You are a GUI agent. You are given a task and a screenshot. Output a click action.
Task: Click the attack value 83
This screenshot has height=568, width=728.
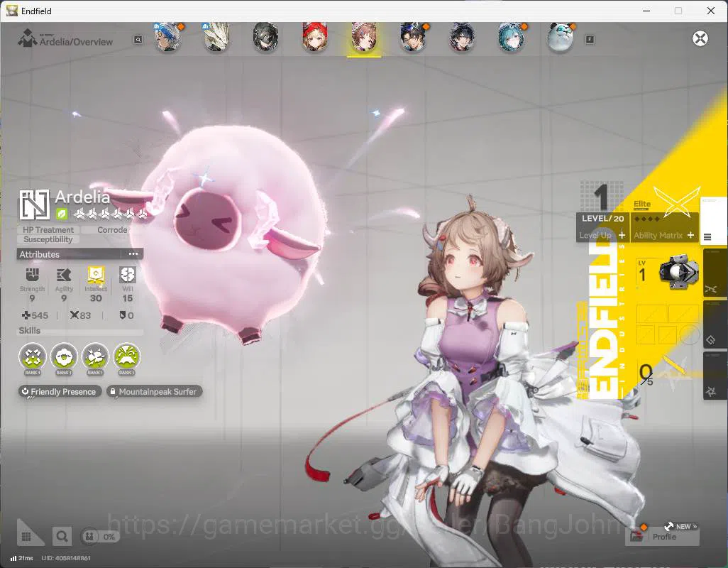point(80,315)
